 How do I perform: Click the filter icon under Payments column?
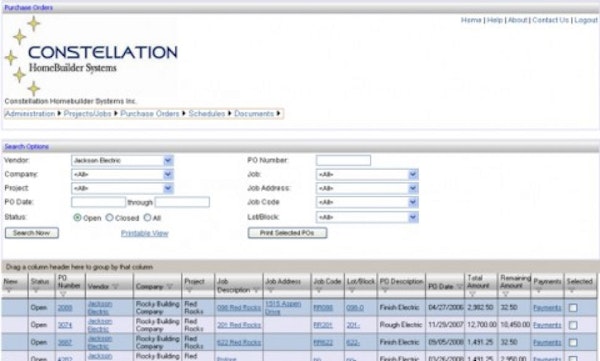click(539, 291)
